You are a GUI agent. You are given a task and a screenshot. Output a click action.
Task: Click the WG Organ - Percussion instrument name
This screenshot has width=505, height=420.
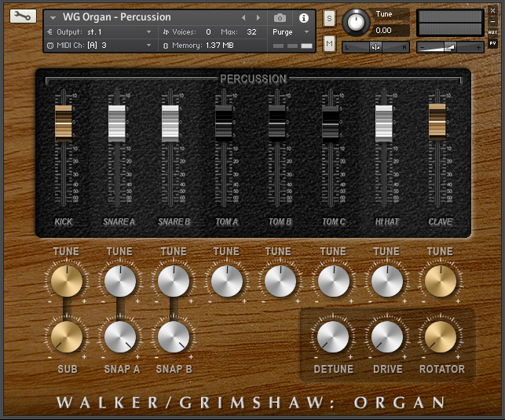(x=116, y=17)
